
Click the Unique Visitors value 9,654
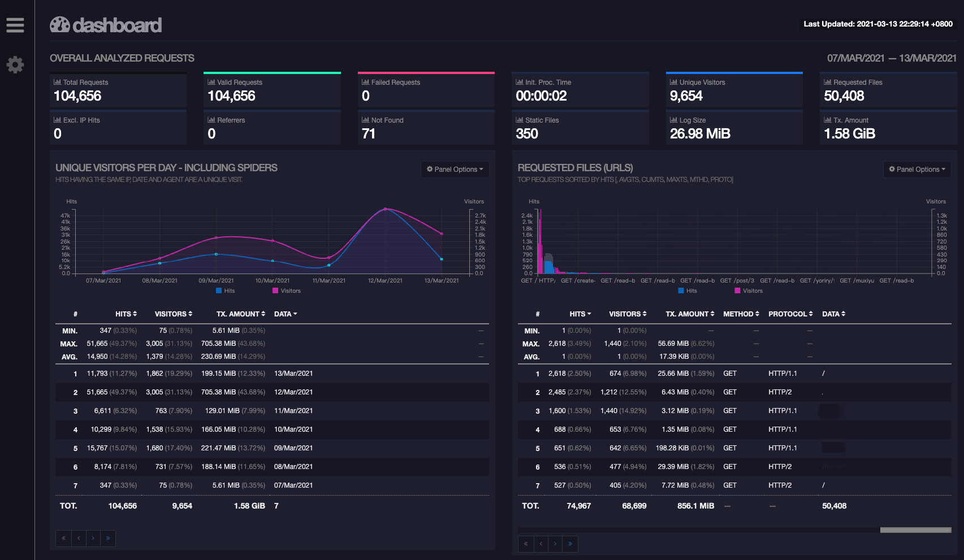686,96
